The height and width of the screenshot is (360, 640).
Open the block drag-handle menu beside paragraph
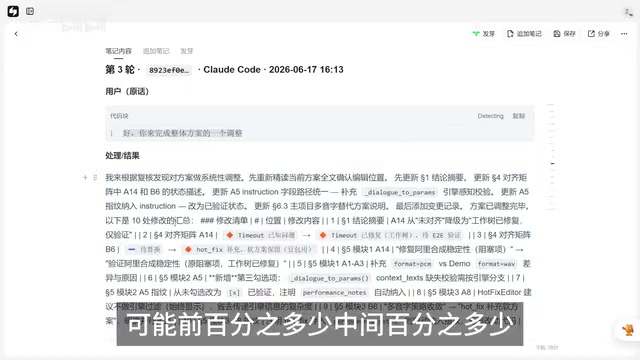[x=95, y=178]
